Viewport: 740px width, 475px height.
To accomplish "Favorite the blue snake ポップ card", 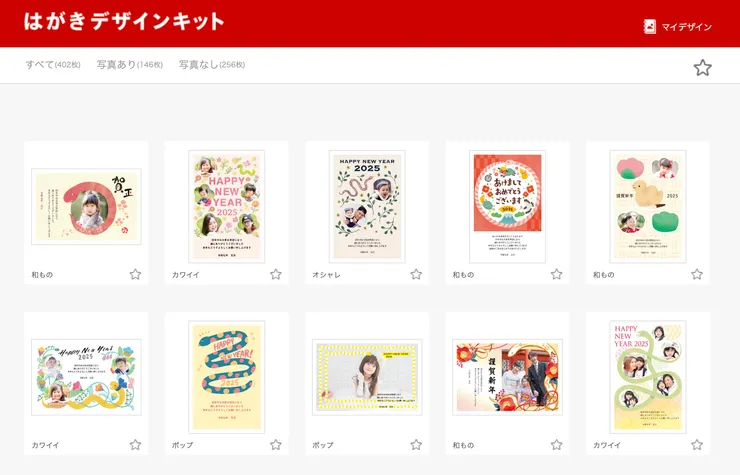I will click(x=276, y=445).
